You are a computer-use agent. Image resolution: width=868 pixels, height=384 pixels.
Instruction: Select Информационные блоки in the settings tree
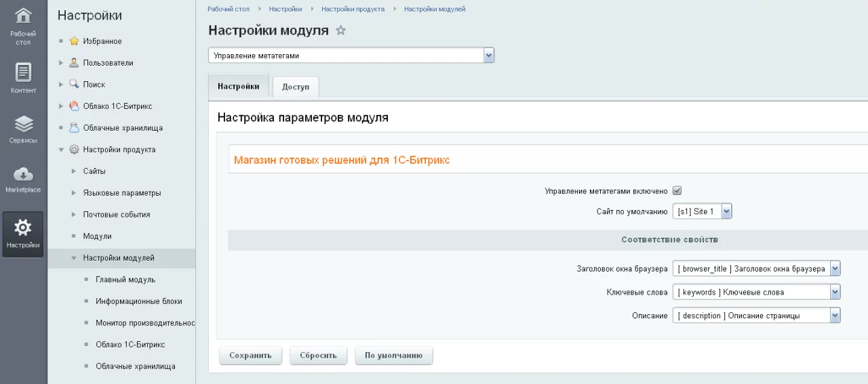pos(138,301)
